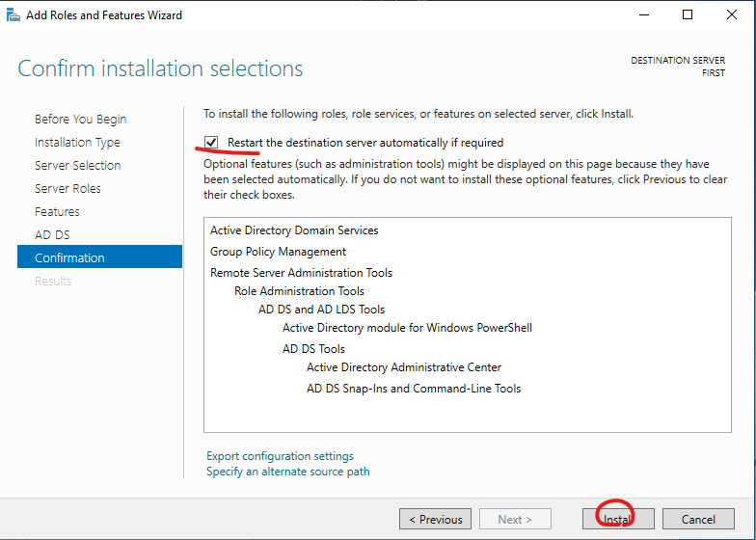Image resolution: width=756 pixels, height=540 pixels.
Task: Toggle the restart destination server automatically checkbox
Action: pyautogui.click(x=211, y=143)
